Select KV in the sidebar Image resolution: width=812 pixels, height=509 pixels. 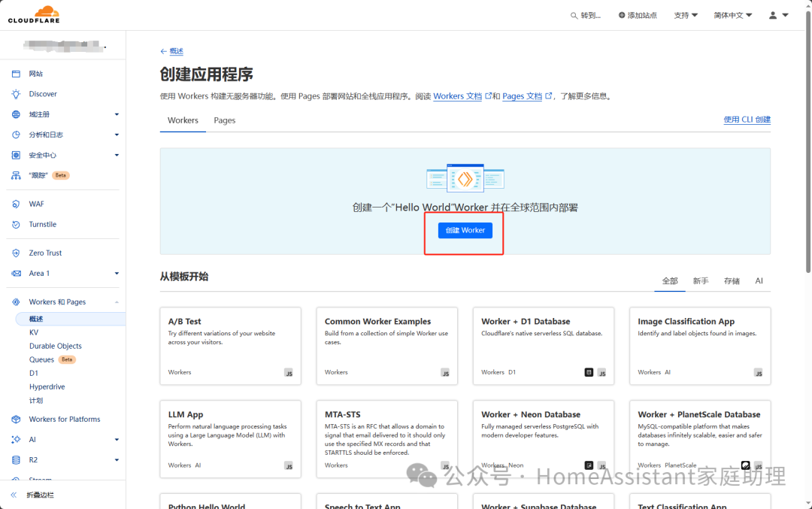[x=34, y=332]
